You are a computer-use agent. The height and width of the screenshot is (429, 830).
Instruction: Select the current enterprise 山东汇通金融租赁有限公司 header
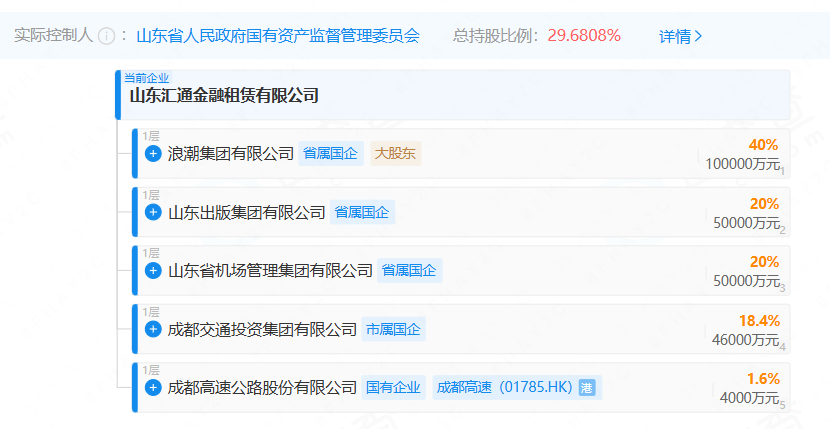tap(224, 96)
